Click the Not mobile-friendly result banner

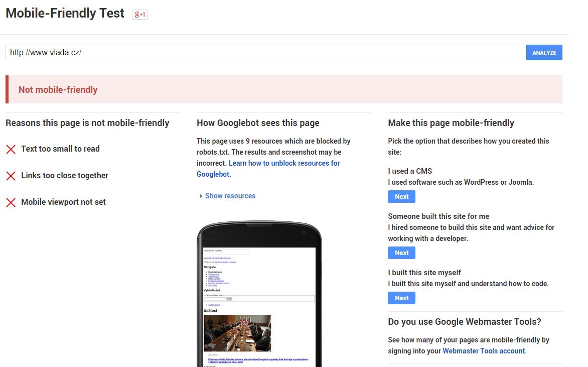[x=283, y=90]
